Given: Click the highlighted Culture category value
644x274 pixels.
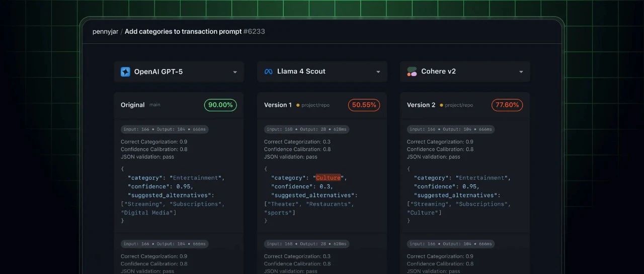Looking at the screenshot, I should [328, 178].
